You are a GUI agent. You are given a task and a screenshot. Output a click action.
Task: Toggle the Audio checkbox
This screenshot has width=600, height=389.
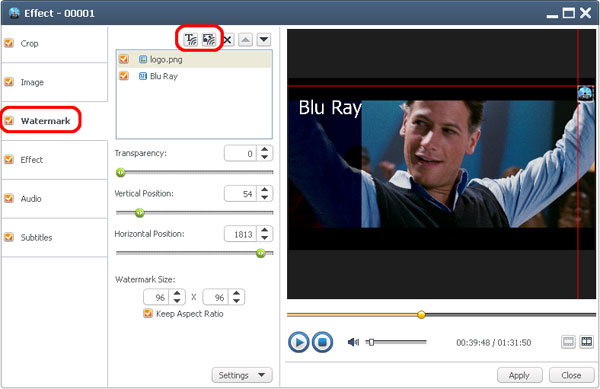click(9, 199)
